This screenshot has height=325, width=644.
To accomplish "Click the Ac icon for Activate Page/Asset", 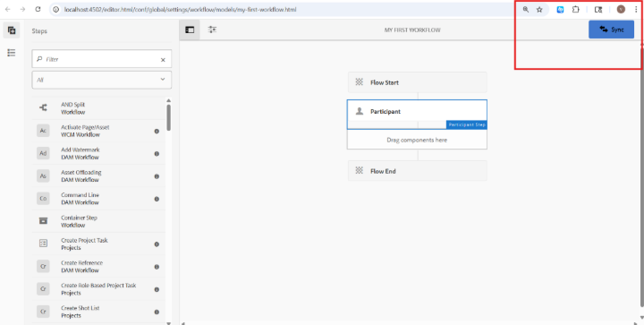I will [x=43, y=131].
